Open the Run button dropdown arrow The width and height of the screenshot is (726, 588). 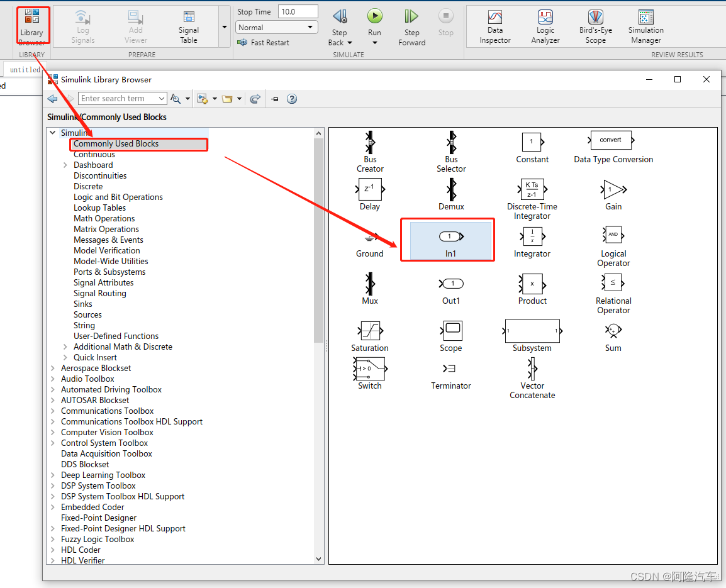click(x=374, y=43)
